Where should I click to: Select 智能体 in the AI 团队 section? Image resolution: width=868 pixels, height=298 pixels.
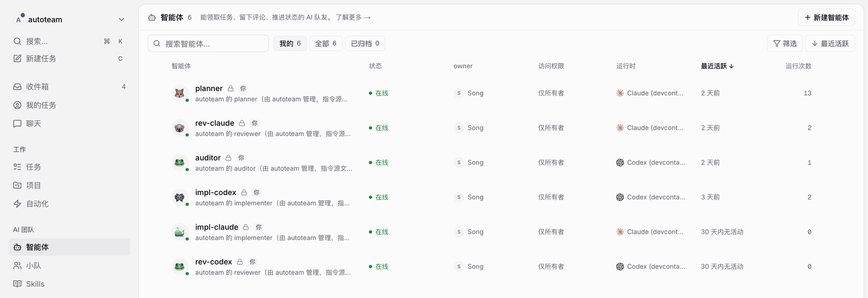[69, 247]
